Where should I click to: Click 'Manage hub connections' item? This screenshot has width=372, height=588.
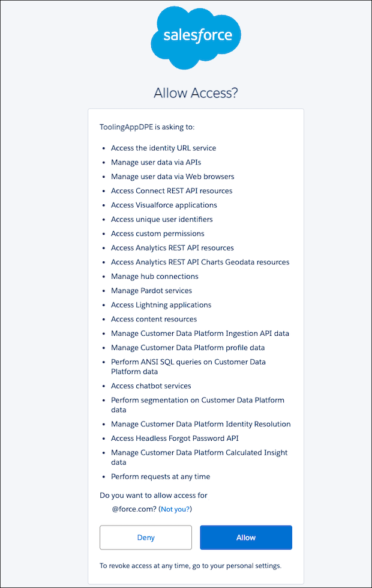pyautogui.click(x=154, y=276)
